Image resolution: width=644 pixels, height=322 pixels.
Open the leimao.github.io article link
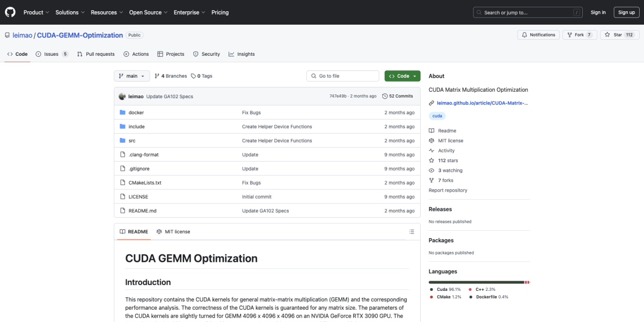click(482, 103)
